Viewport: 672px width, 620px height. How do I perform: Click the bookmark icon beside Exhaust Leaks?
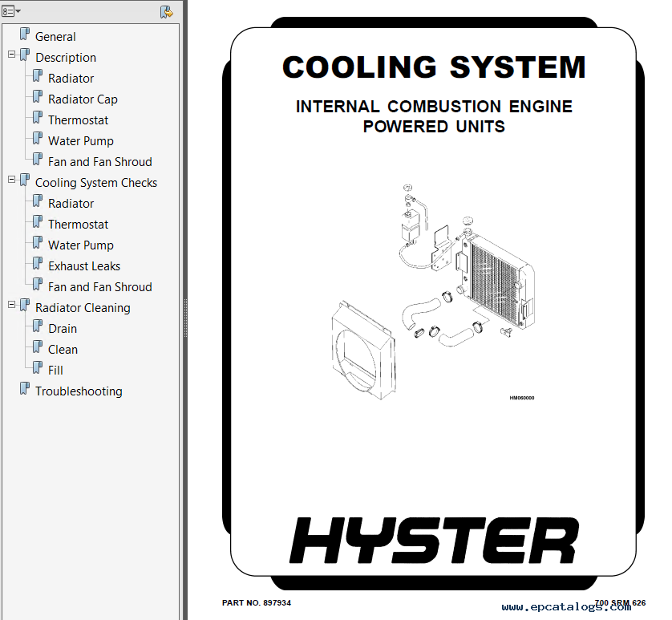(38, 264)
